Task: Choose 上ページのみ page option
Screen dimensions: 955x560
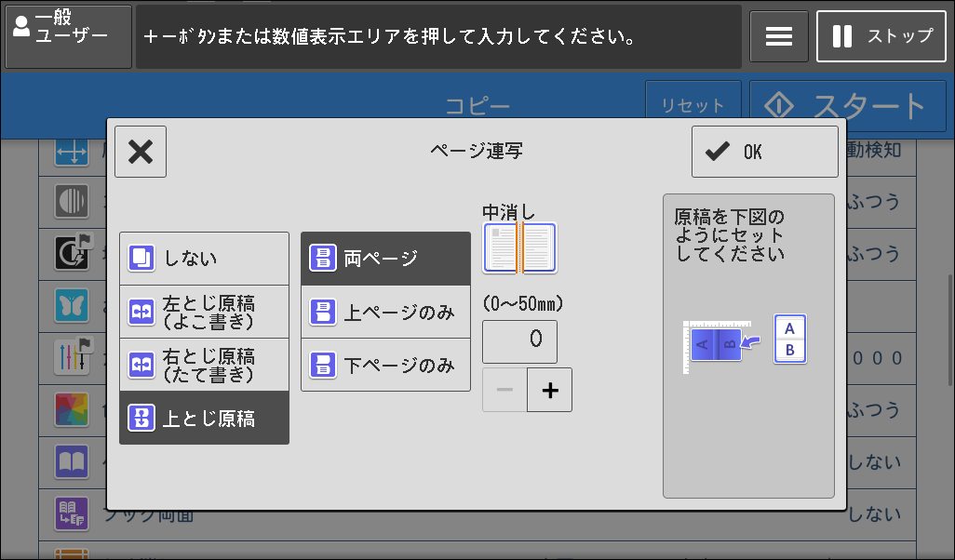Action: pos(385,312)
